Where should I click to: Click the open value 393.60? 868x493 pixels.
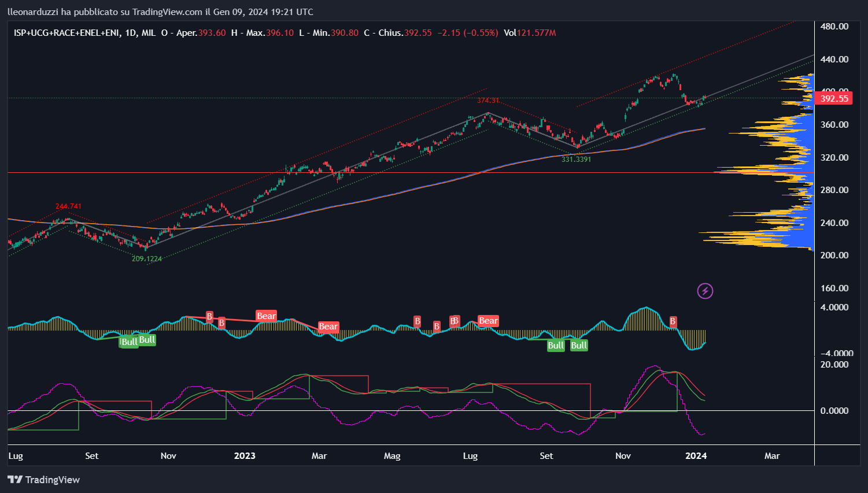coord(212,33)
